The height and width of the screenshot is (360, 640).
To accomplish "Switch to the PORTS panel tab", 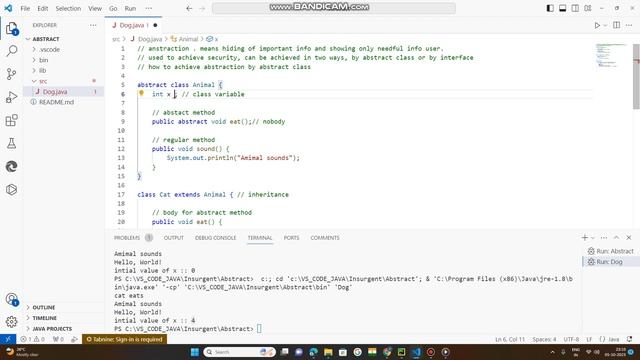I will tap(291, 238).
